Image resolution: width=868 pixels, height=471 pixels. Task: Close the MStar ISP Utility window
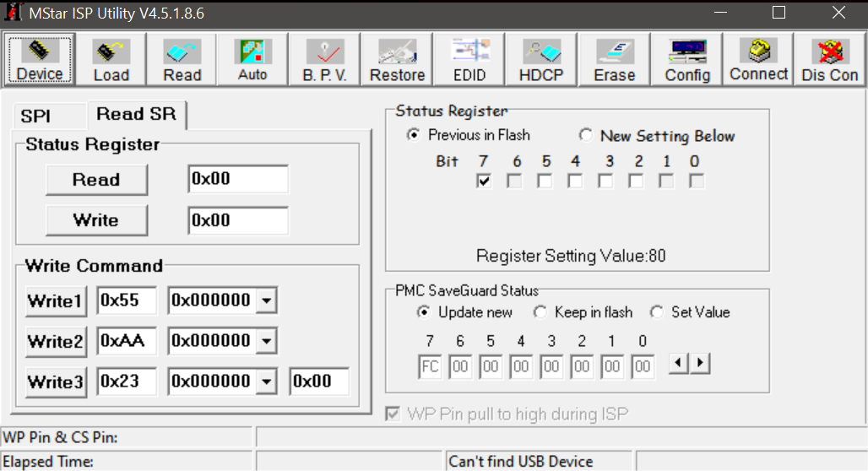point(838,12)
